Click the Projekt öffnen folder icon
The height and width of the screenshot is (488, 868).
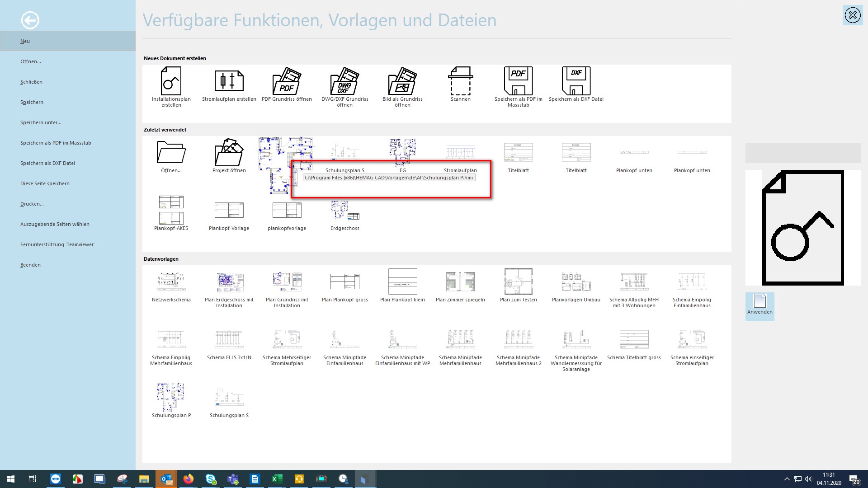tap(229, 153)
